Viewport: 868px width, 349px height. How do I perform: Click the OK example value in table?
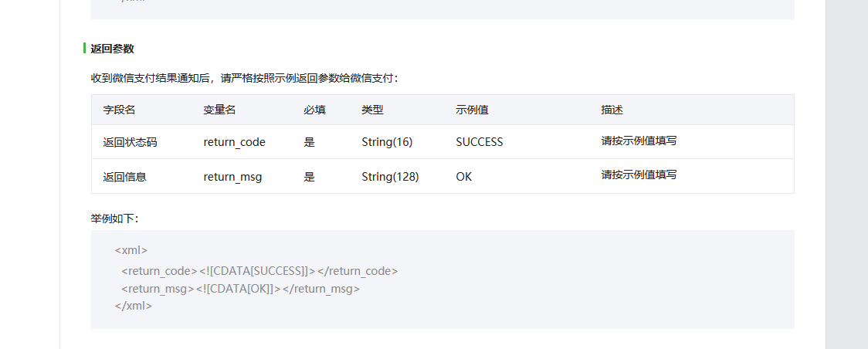click(464, 177)
